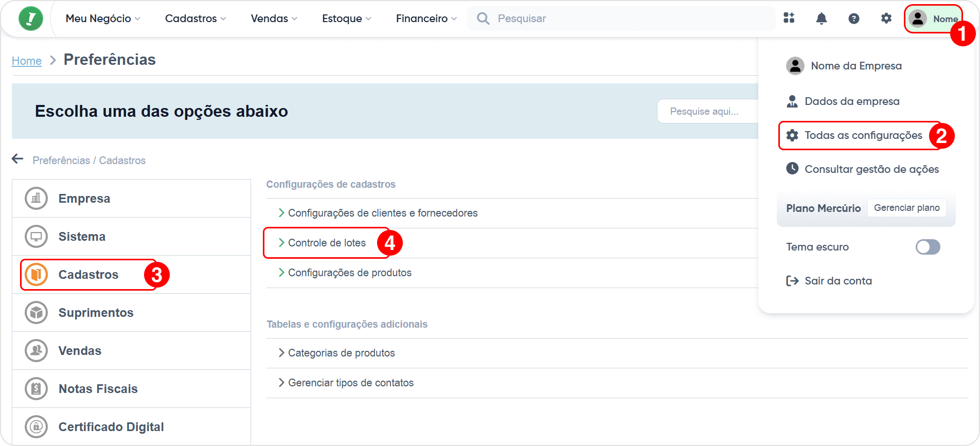Toggle the Tema escuro switch
The width and height of the screenshot is (980, 446).
(x=928, y=247)
